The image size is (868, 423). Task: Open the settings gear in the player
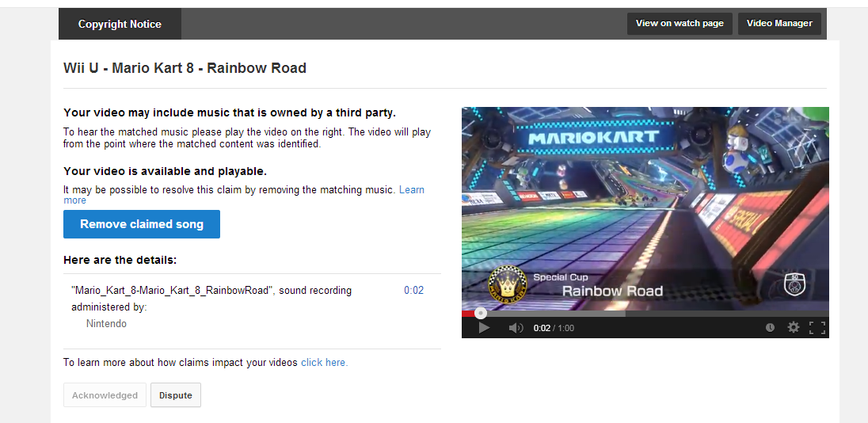coord(794,328)
